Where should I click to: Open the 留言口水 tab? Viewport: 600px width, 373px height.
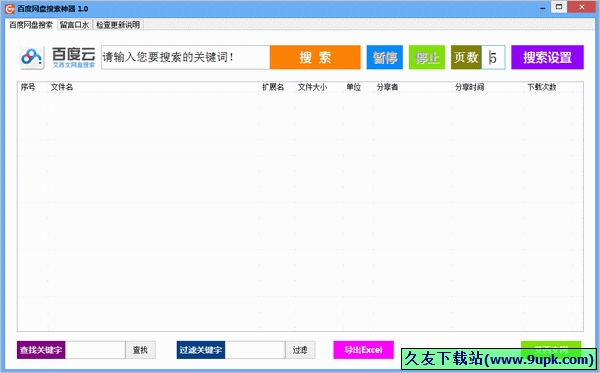click(x=75, y=25)
